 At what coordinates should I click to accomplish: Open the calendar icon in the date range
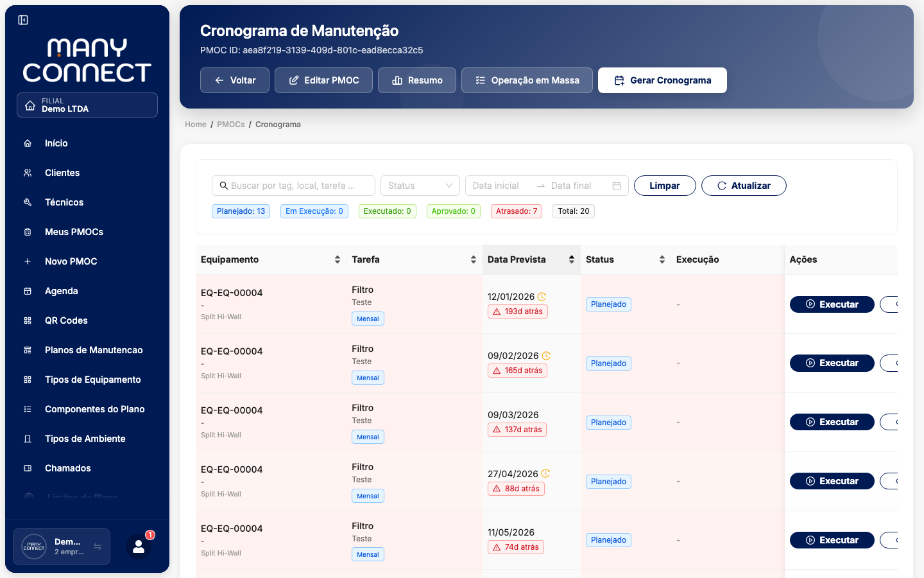pyautogui.click(x=617, y=186)
